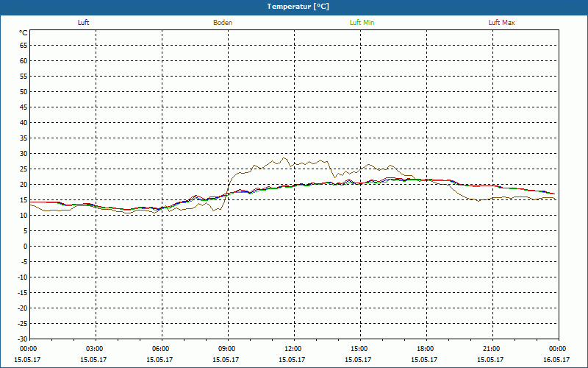Click the Boden legend label

tap(223, 23)
